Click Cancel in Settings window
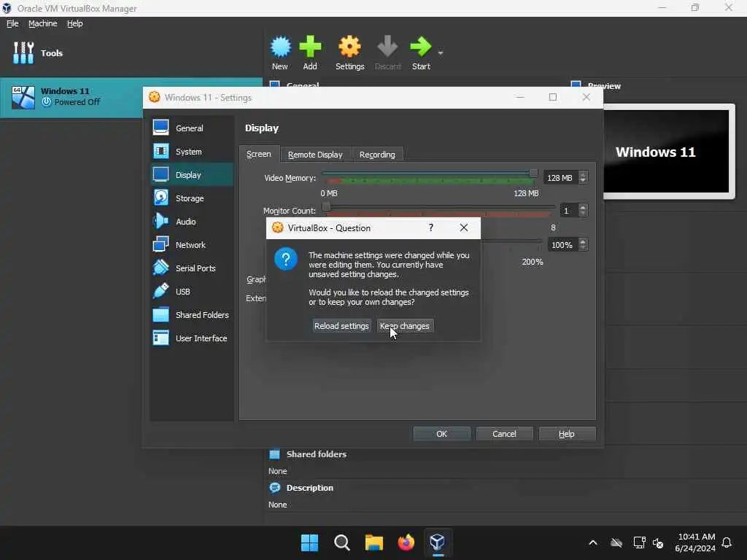Viewport: 747px width, 560px height. [x=504, y=434]
